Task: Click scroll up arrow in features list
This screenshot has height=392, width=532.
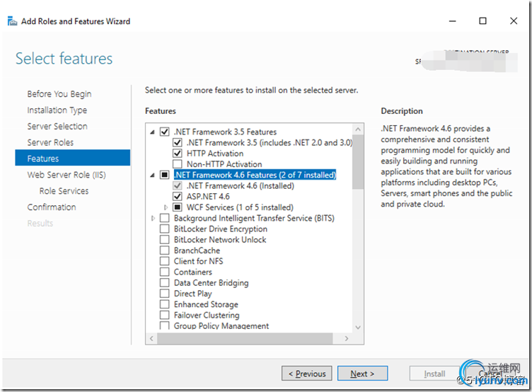Action: point(358,129)
